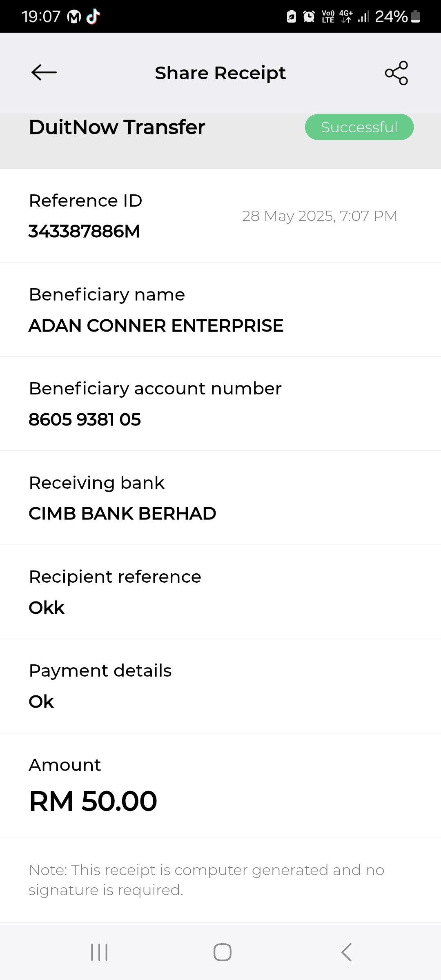
Task: Tap the green Successful status badge
Action: pos(359,127)
